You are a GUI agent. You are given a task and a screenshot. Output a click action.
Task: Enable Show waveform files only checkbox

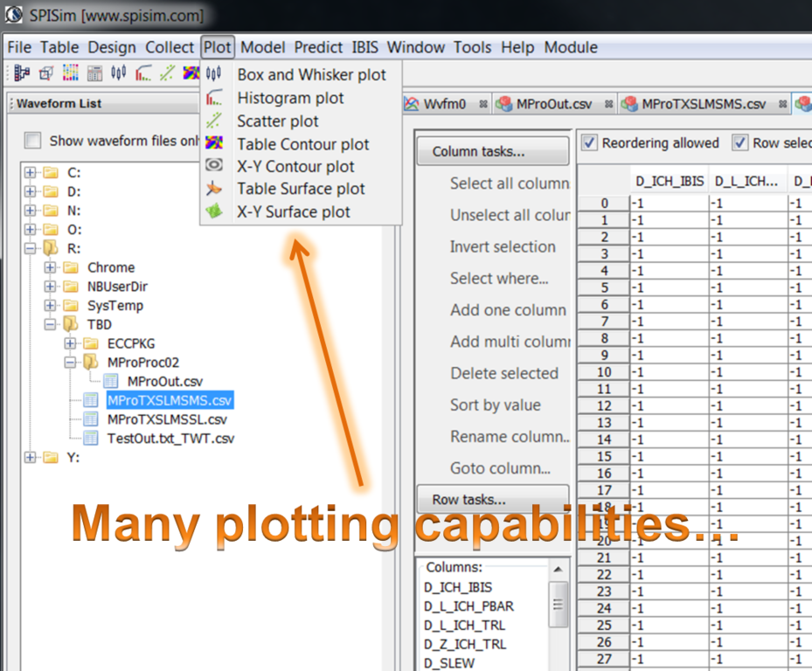click(x=33, y=141)
